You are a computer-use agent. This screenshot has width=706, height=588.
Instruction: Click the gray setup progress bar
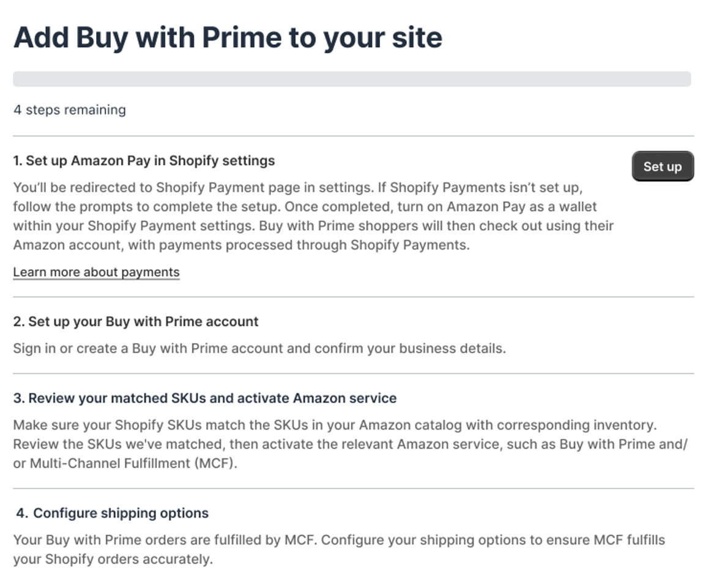coord(352,79)
